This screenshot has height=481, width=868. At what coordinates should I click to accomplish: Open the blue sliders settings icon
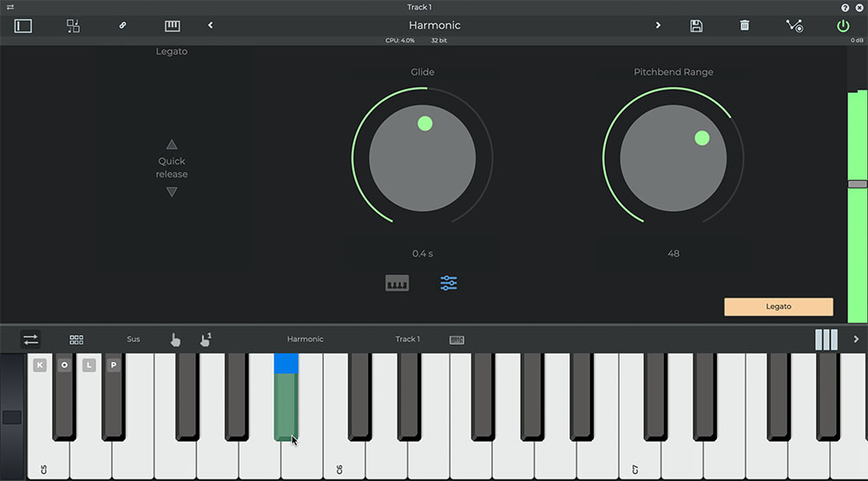coord(449,283)
